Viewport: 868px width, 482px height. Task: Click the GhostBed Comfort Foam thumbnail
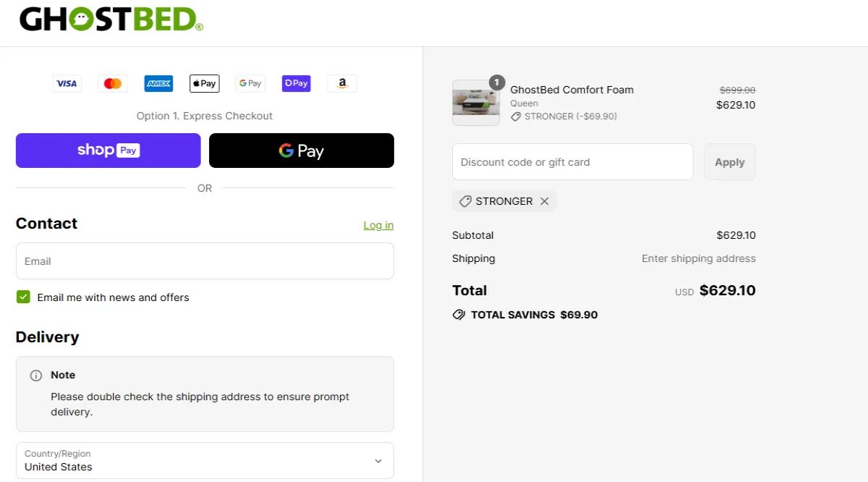click(x=476, y=103)
